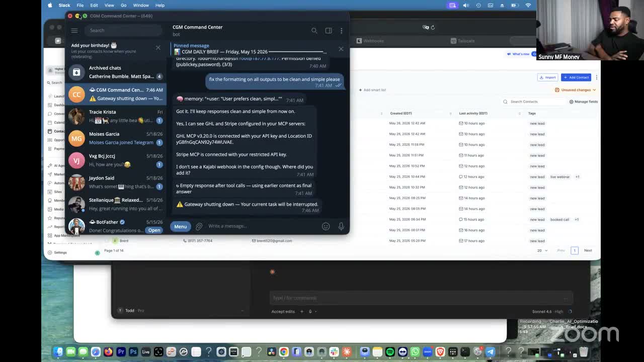Viewport: 644px width, 362px height.
Task: Click the (817) 357-7764 phone number
Action: pos(198,241)
